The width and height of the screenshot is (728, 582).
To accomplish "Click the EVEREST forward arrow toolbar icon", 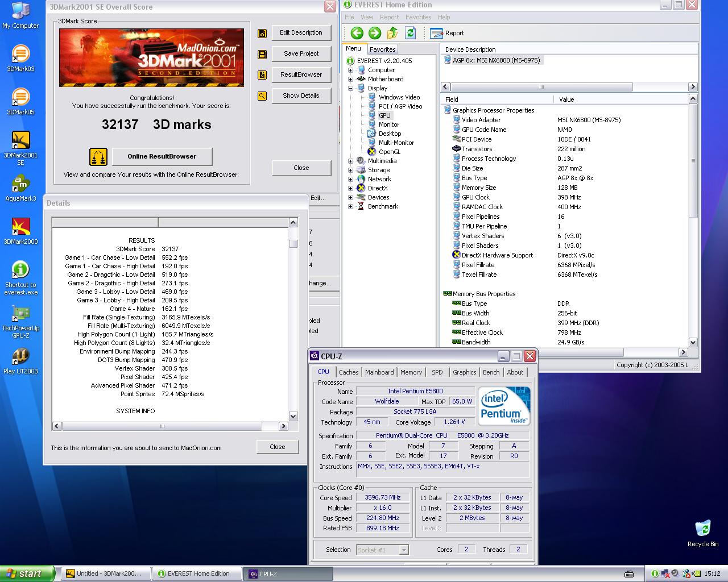I will click(x=375, y=33).
